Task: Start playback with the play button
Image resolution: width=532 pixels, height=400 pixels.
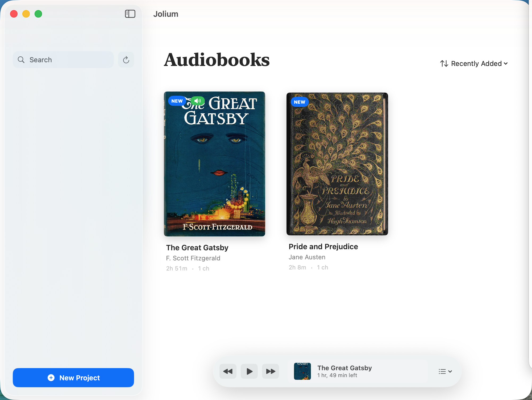Action: [x=249, y=371]
